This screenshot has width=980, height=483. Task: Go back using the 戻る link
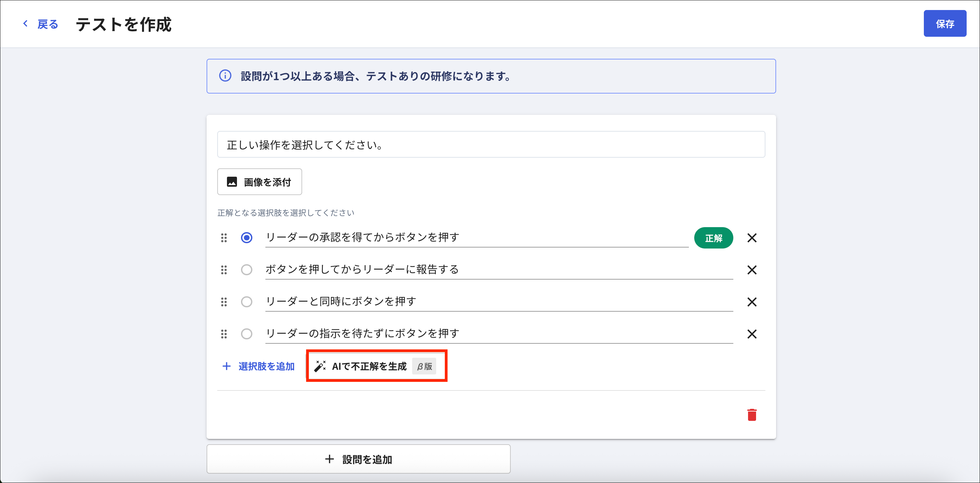tap(41, 24)
